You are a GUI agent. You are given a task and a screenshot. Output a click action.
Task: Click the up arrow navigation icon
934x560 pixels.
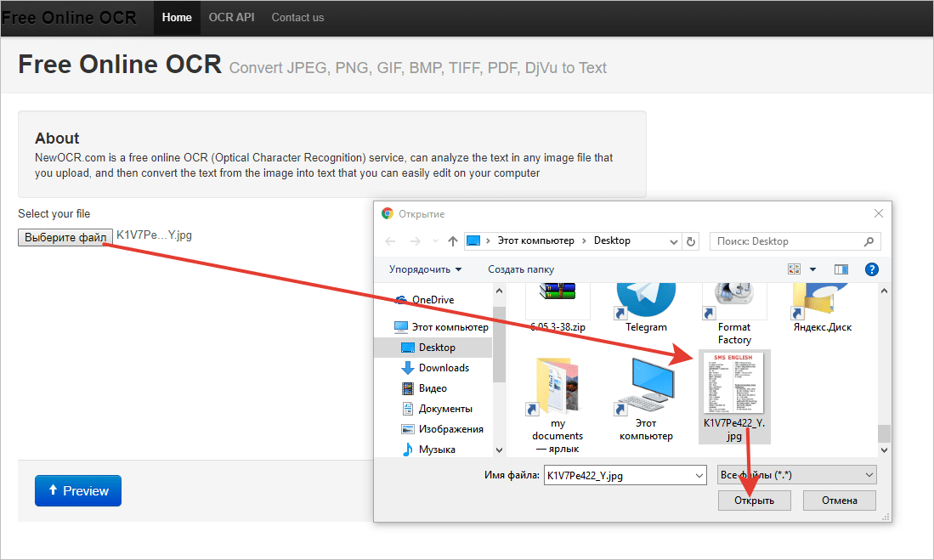(453, 241)
